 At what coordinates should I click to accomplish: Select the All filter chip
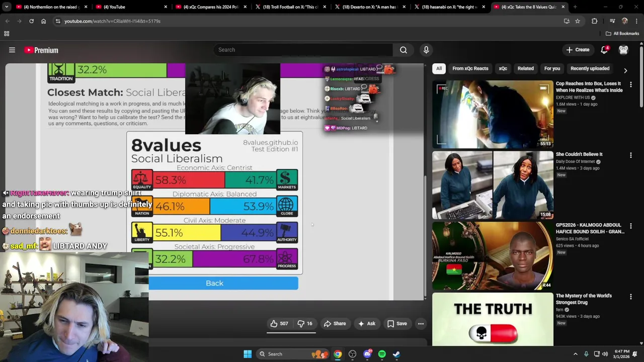click(x=439, y=68)
